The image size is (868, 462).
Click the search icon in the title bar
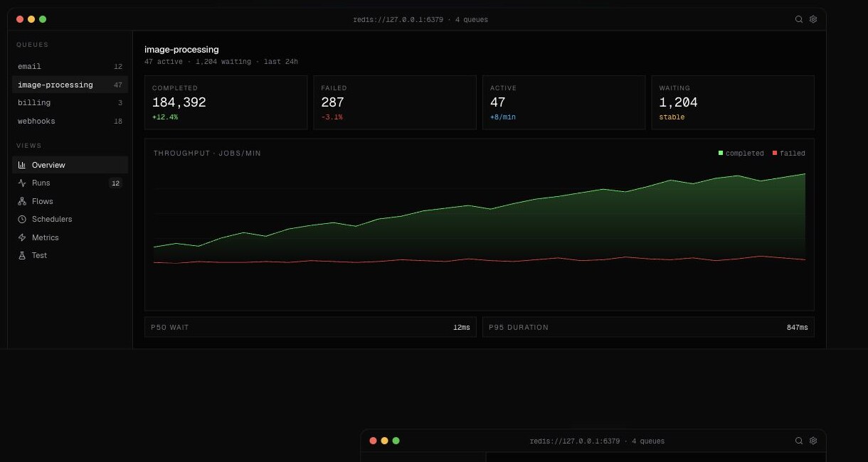coord(799,19)
